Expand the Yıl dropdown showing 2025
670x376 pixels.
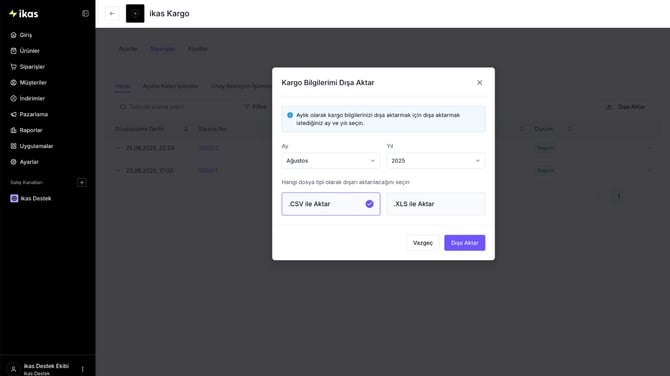click(436, 161)
